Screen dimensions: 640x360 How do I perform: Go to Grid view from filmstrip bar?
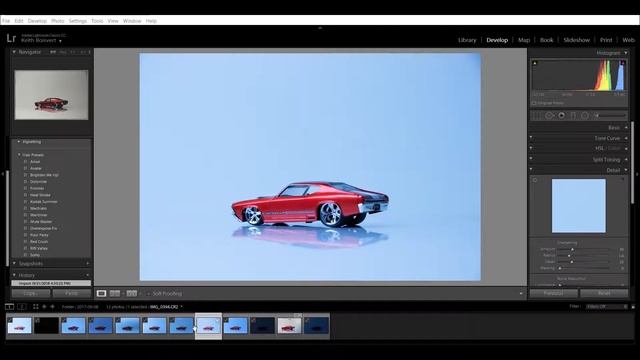(36, 307)
